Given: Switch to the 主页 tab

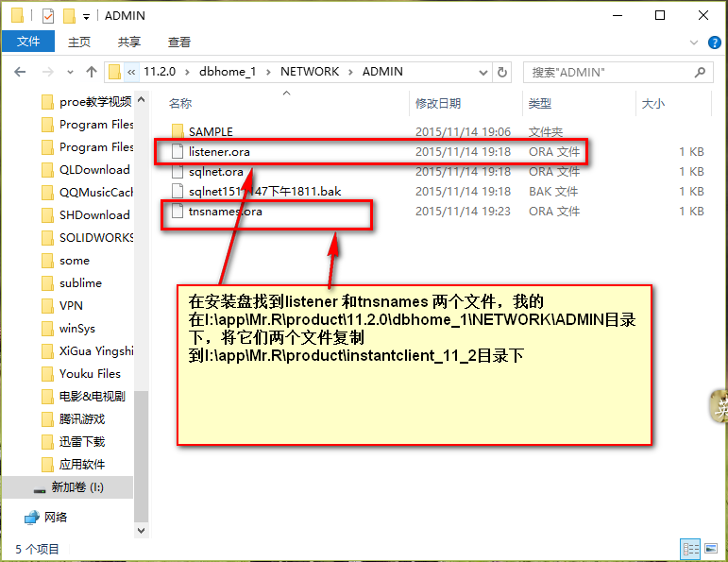Looking at the screenshot, I should click(79, 43).
